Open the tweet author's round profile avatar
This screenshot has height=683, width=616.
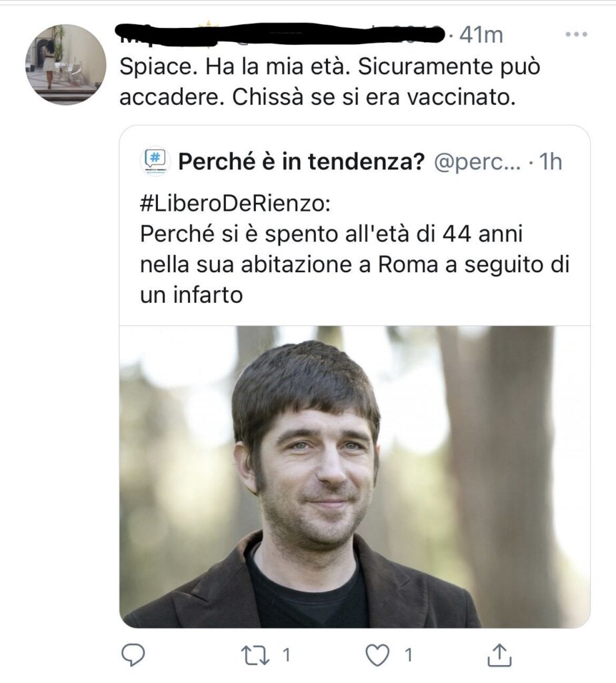(65, 65)
